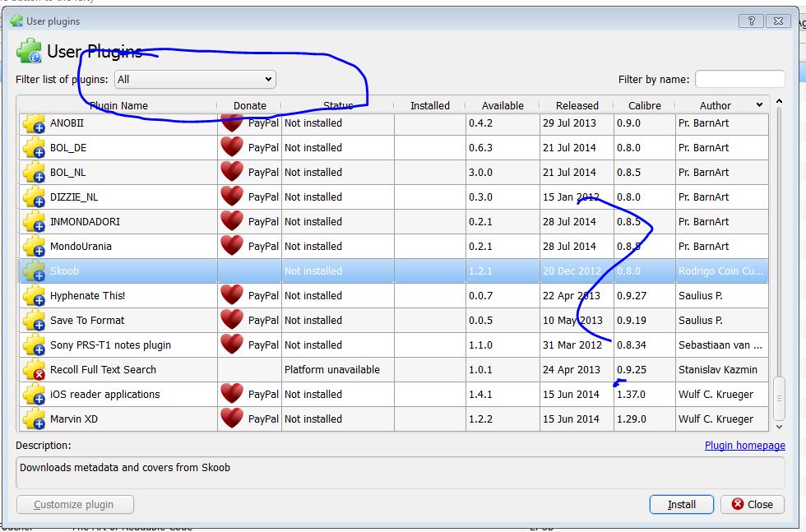Click the Skoob plugin puzzle icon
The height and width of the screenshot is (532, 806).
tap(34, 271)
